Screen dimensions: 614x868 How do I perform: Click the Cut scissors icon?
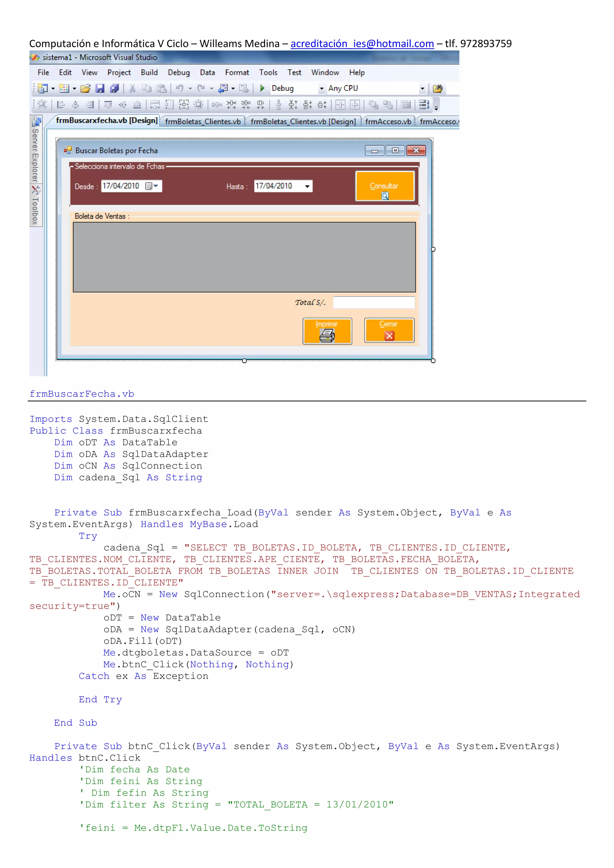coord(132,88)
